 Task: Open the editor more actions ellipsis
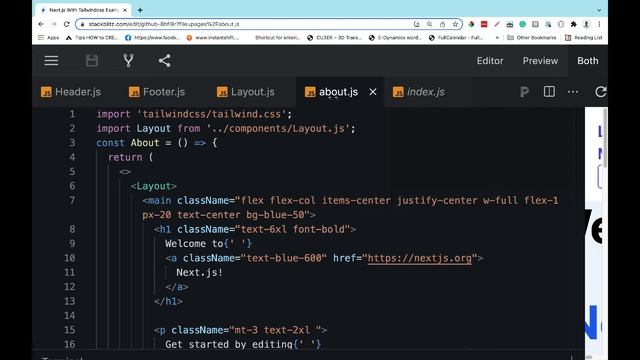tap(573, 92)
